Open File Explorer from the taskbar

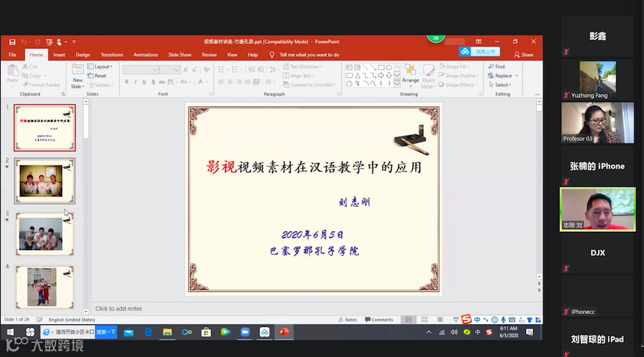point(167,332)
